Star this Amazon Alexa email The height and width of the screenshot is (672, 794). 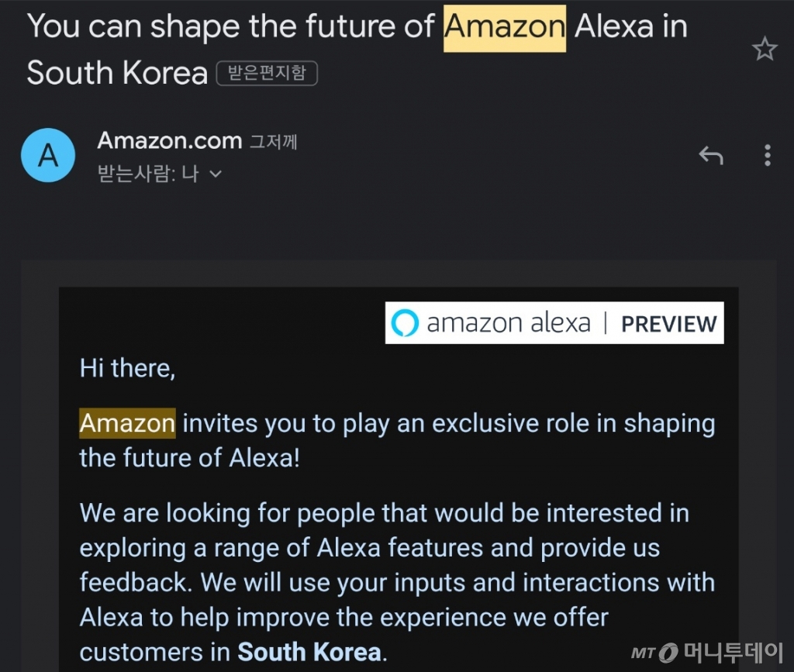pos(765,50)
